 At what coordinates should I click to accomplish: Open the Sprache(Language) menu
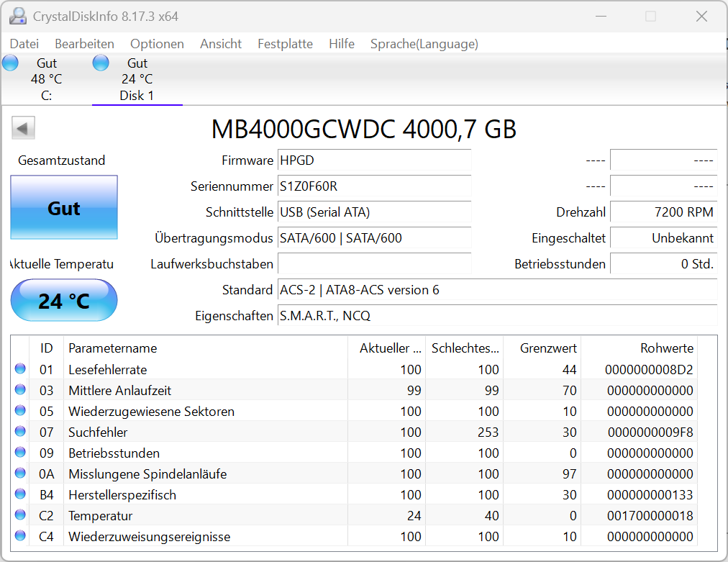point(424,44)
